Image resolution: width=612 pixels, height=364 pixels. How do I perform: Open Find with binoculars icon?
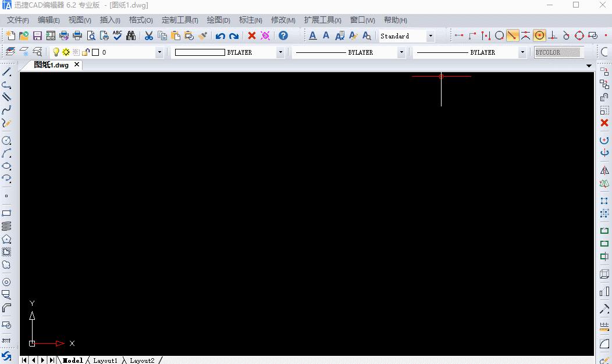(131, 36)
